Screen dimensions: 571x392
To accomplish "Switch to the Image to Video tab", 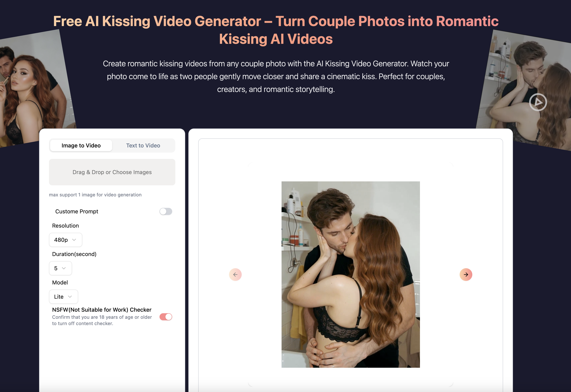I will tap(81, 145).
